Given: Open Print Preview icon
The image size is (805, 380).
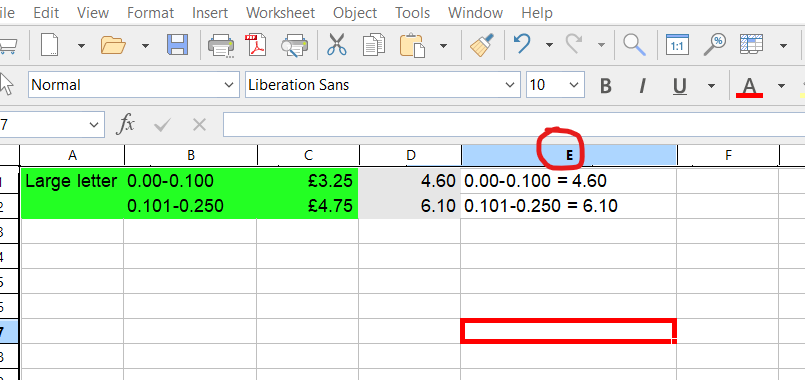Looking at the screenshot, I should coord(294,46).
